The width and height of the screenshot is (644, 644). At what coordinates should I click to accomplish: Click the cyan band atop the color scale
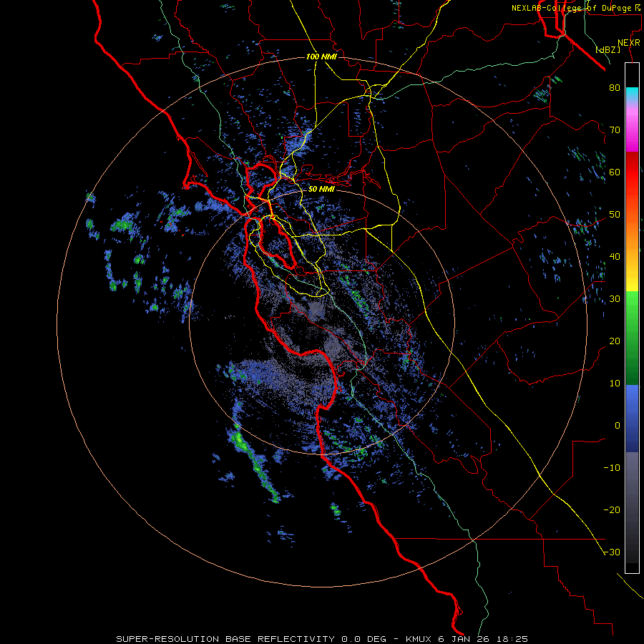tap(632, 94)
